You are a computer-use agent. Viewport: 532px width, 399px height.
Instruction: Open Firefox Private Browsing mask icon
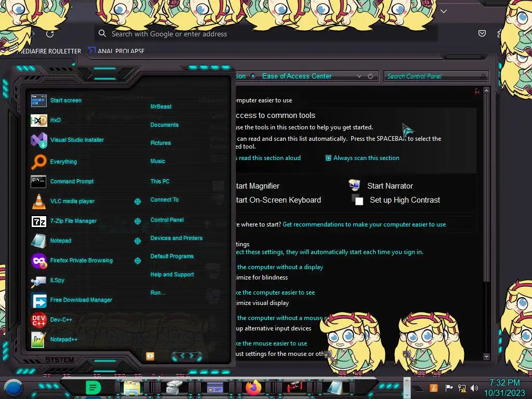38,261
